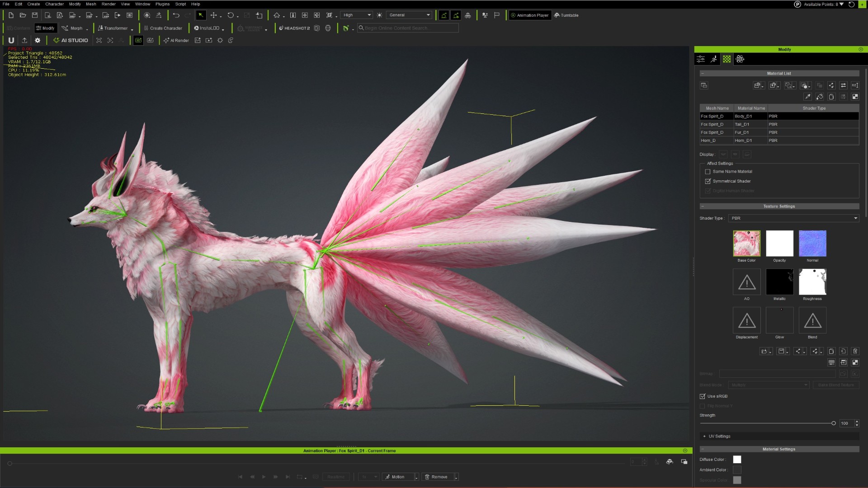This screenshot has width=868, height=488.
Task: Launch the Headshot 2 plugin
Action: 294,28
